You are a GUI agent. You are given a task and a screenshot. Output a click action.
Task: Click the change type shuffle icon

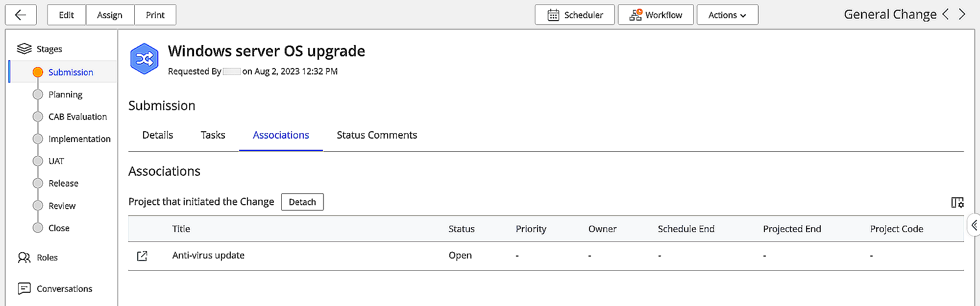click(x=144, y=59)
